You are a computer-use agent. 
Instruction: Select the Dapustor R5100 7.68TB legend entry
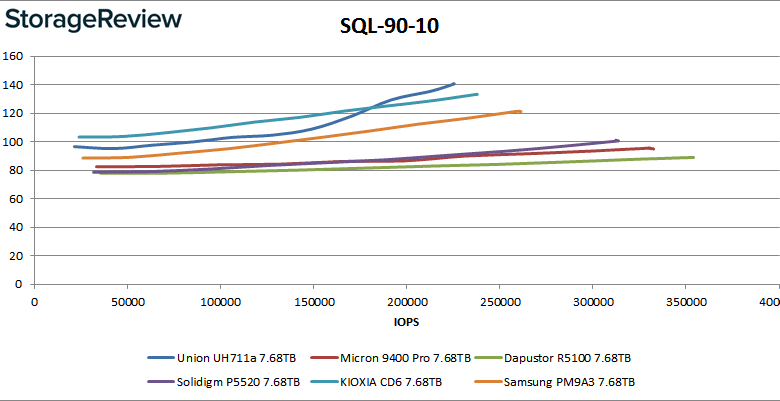(x=553, y=358)
